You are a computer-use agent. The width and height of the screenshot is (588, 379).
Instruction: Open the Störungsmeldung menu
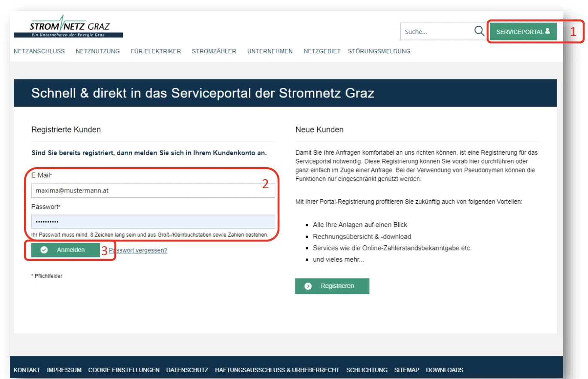379,51
